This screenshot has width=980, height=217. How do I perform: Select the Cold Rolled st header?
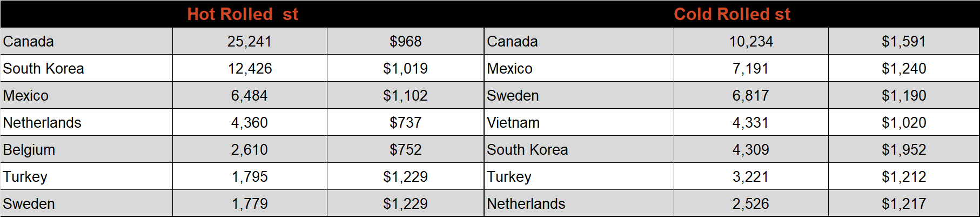tap(732, 14)
